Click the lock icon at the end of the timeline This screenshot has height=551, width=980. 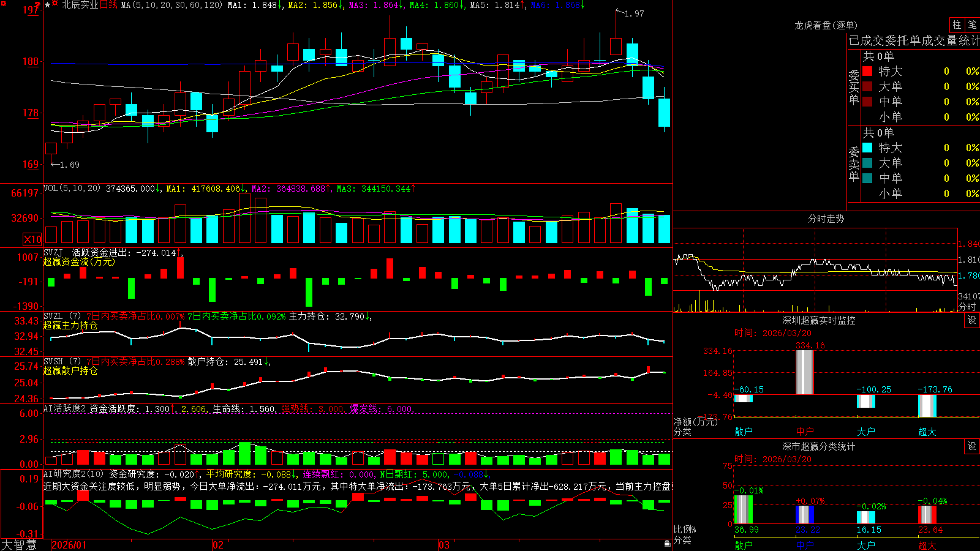668,544
